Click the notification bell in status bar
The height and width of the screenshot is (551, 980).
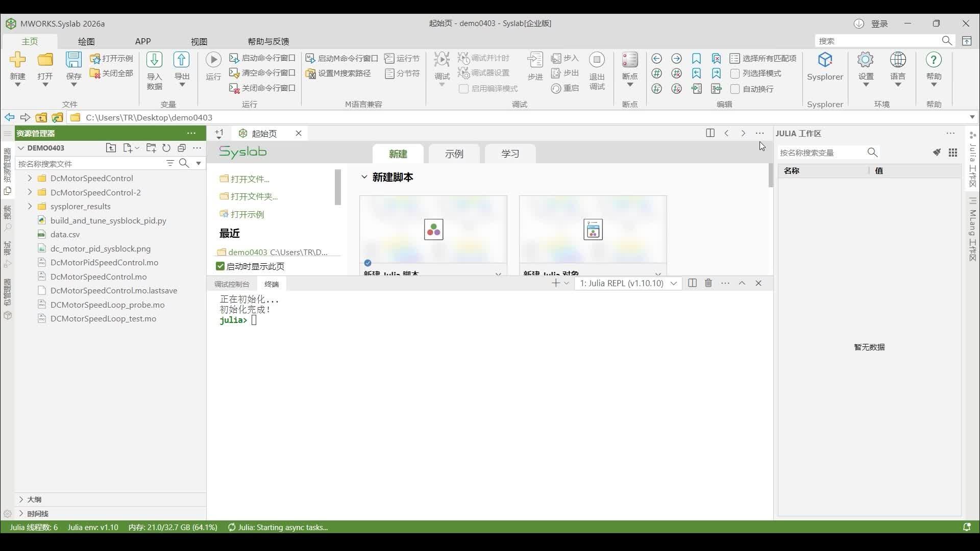(967, 527)
